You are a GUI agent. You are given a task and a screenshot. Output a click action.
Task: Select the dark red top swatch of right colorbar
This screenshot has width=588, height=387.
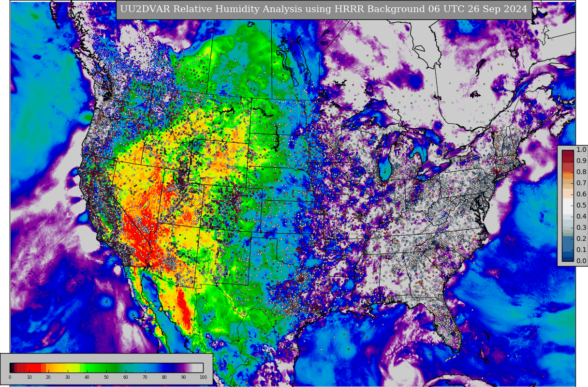pos(568,153)
